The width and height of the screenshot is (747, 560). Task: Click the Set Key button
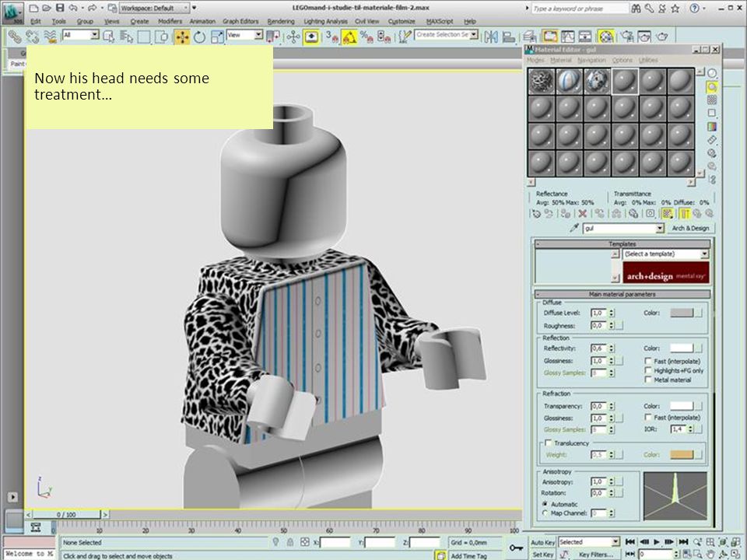pyautogui.click(x=542, y=555)
